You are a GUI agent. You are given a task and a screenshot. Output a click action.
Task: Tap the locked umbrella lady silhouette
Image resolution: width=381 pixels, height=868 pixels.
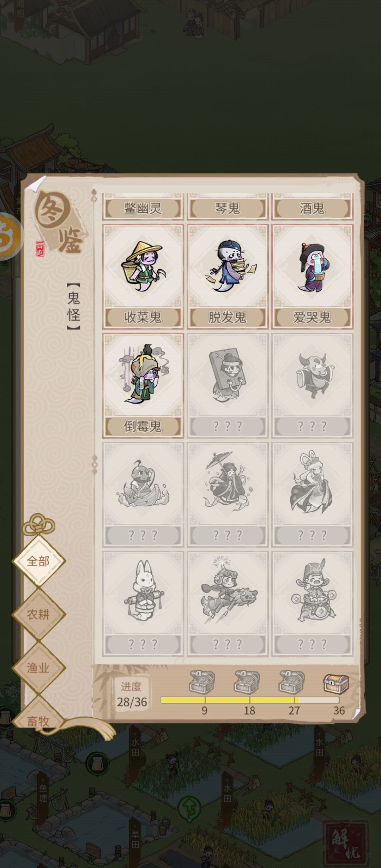tap(228, 494)
